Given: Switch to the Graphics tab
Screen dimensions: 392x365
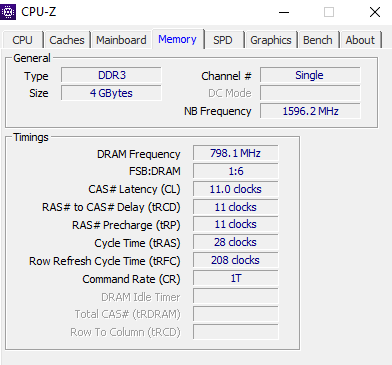Looking at the screenshot, I should coord(271,40).
